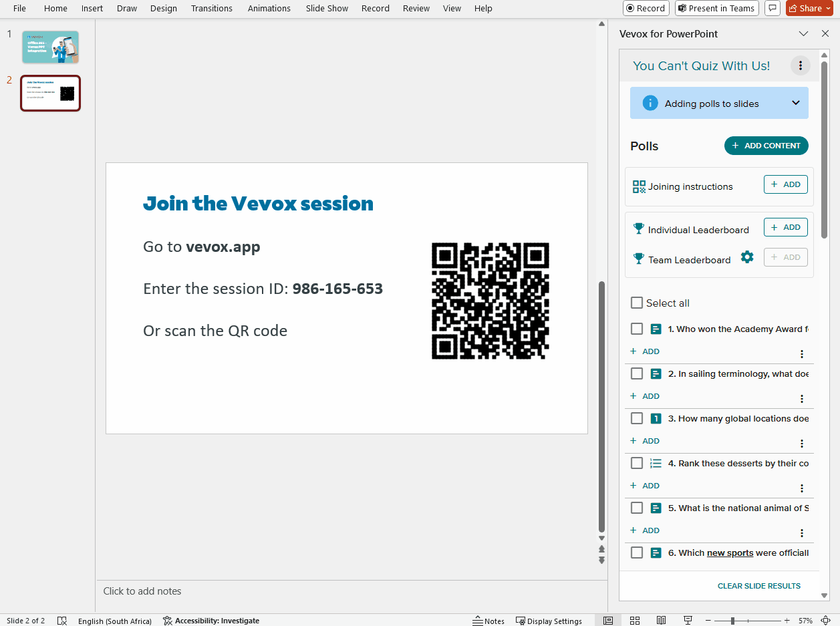Screen dimensions: 840x626
Task: Click the zoom slider handle
Action: click(733, 621)
